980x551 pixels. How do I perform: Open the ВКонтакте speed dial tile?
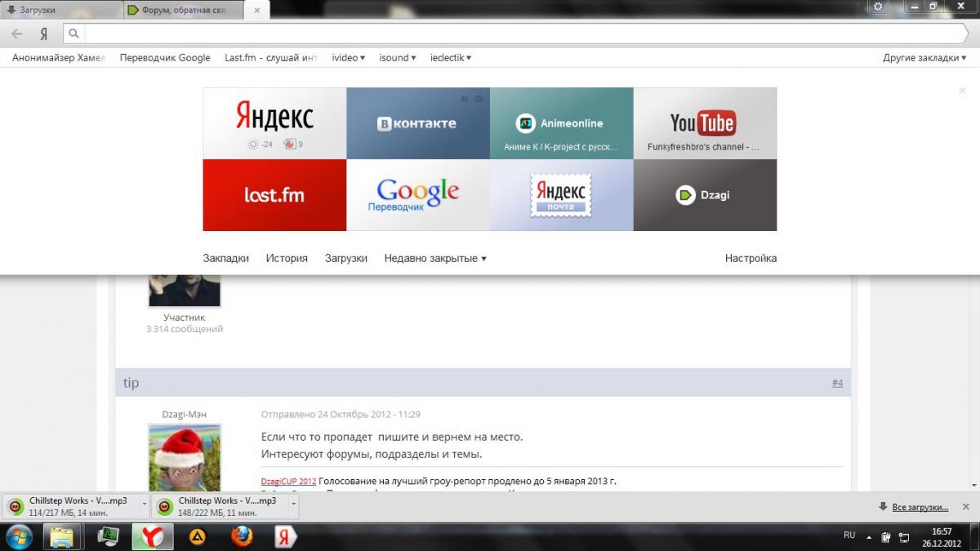(x=418, y=123)
